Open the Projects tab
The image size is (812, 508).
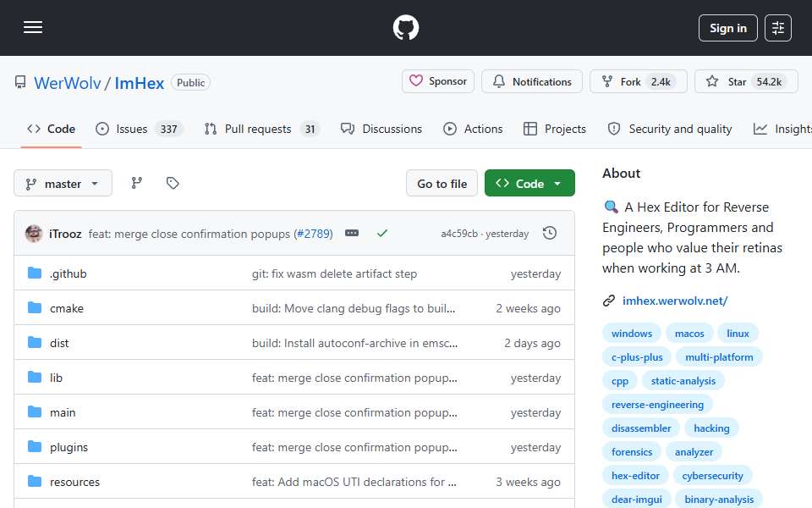[x=555, y=129]
